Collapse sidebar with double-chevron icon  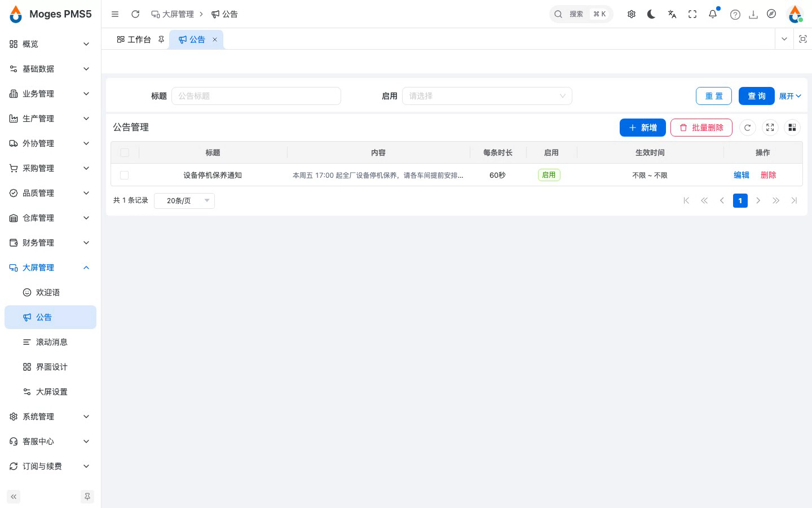pos(14,497)
